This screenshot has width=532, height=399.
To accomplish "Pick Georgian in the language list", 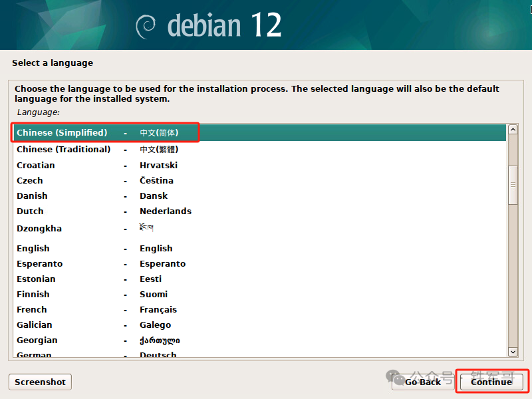I will click(260, 340).
